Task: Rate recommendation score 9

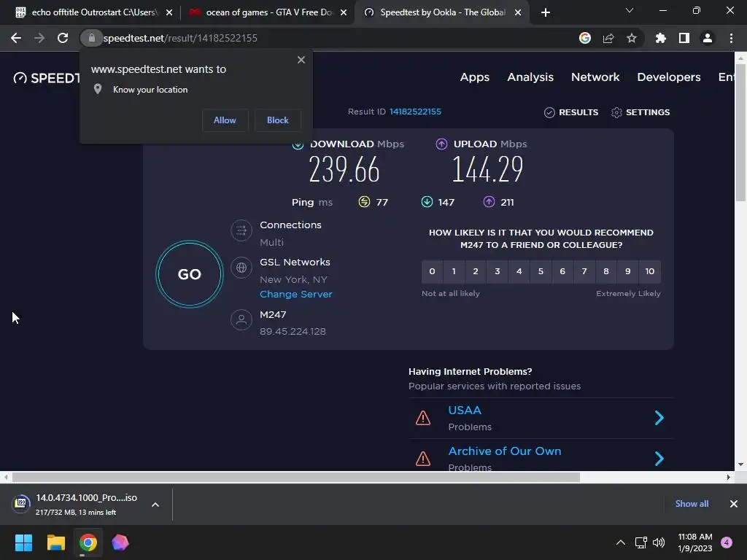Action: point(628,271)
